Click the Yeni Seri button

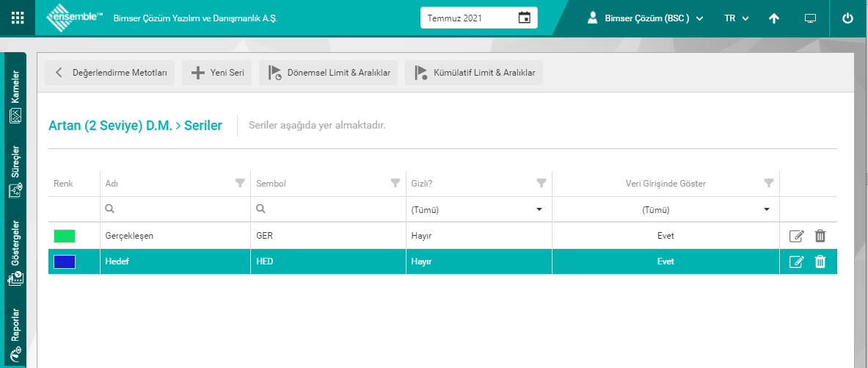(217, 73)
